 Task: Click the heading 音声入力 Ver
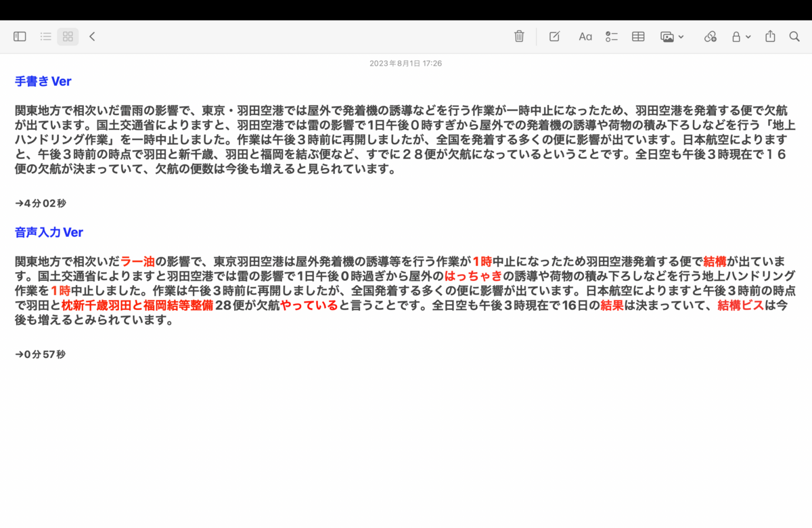pos(49,232)
